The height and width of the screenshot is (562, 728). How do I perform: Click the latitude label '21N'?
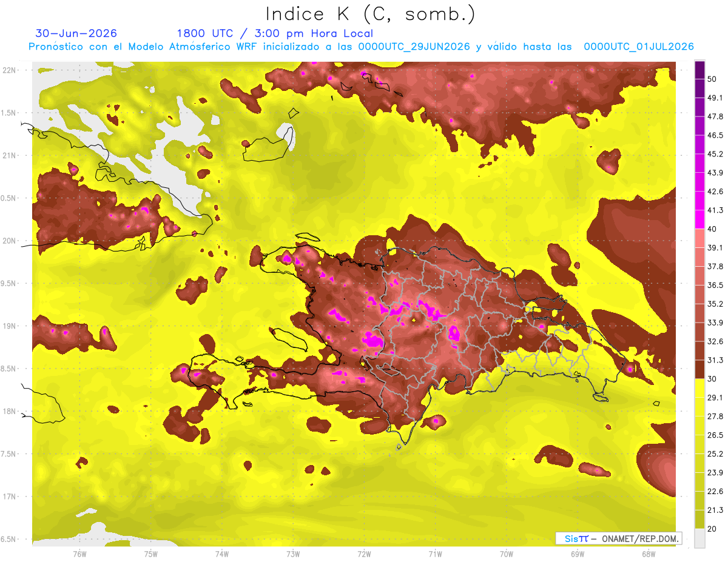point(9,155)
